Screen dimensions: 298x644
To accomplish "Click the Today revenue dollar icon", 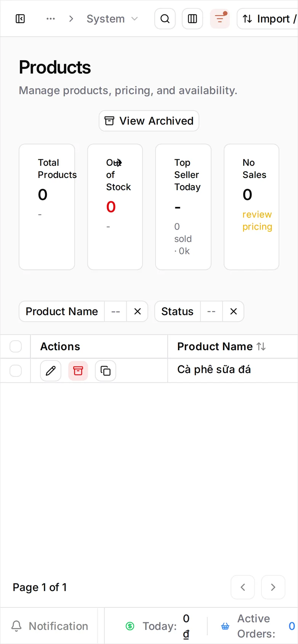I will click(x=130, y=626).
